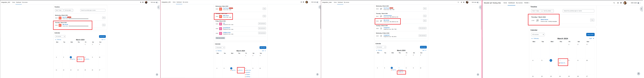Open 'News fo...' calendar event in Moodle QA site
644x78 pixels.
(x=563, y=63)
